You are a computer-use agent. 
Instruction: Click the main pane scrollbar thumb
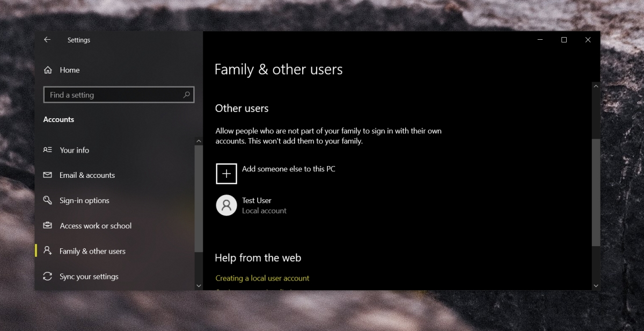596,193
